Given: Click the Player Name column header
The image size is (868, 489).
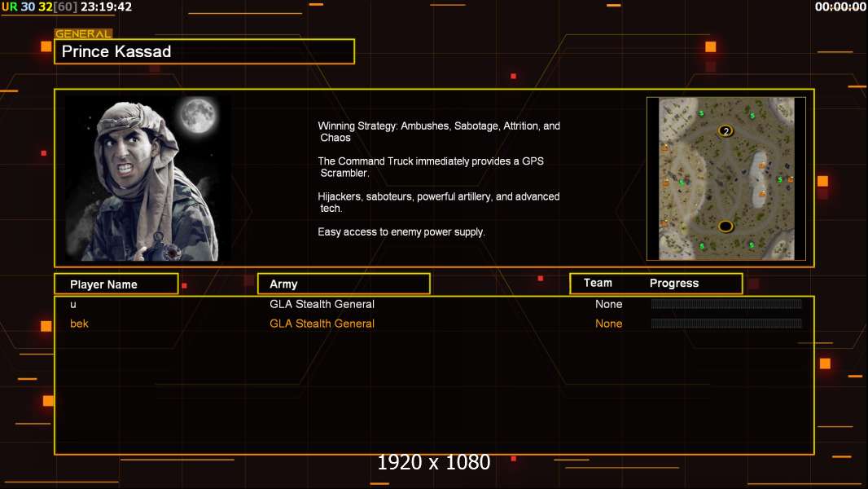Looking at the screenshot, I should (x=116, y=284).
